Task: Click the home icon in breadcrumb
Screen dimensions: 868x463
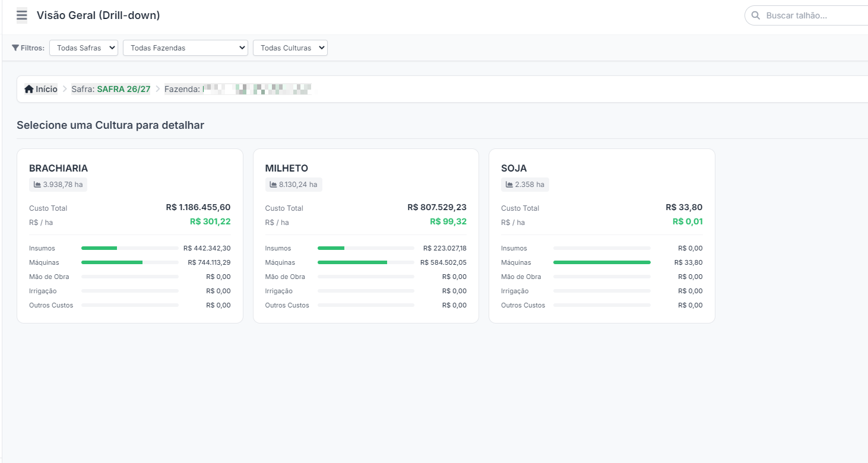Action: click(x=29, y=89)
